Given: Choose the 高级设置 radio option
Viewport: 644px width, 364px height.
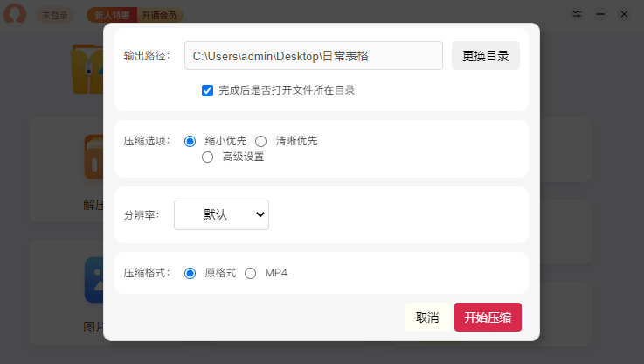Looking at the screenshot, I should (208, 157).
